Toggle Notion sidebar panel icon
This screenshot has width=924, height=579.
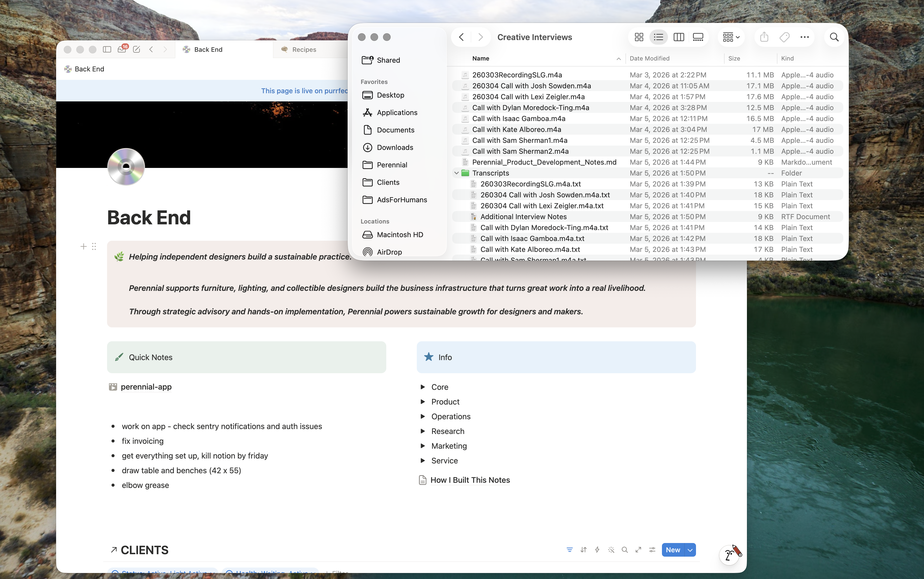tap(107, 49)
